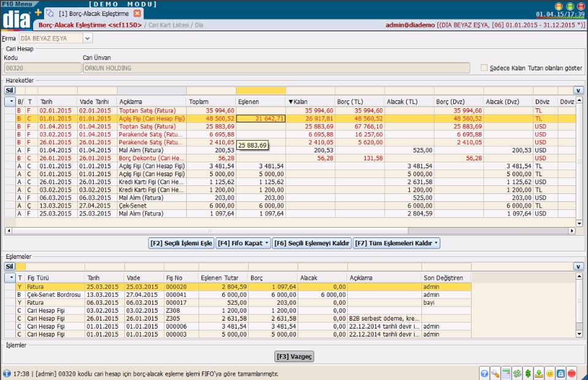Screen dimensions: 588x380
Task: Click the yellow plus new-tab icon
Action: 38,12
